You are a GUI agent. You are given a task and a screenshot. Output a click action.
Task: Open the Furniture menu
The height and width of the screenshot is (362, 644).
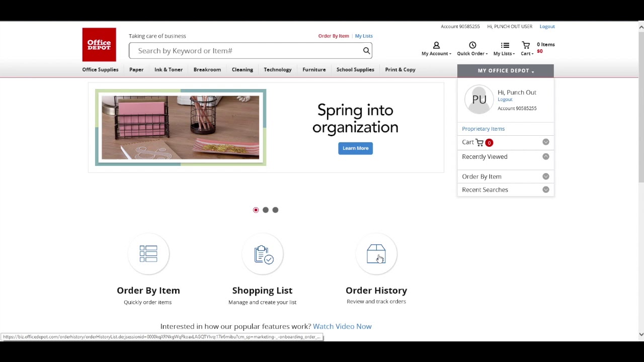tap(314, 69)
